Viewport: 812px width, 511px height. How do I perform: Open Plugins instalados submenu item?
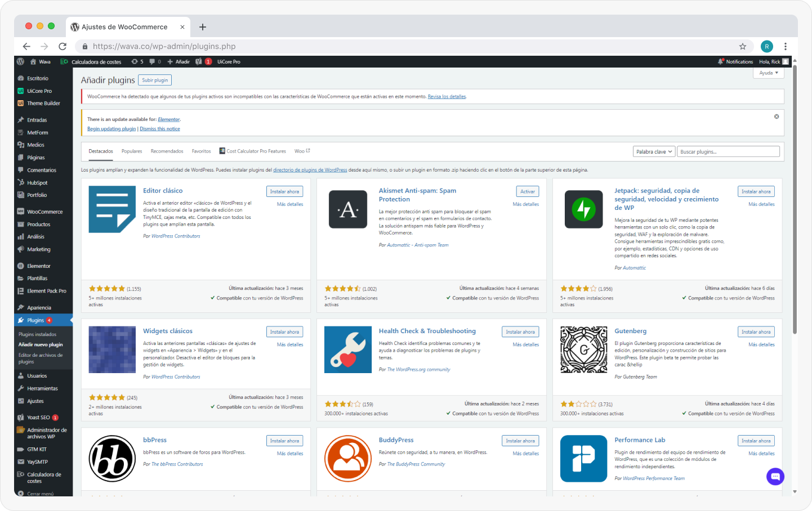[x=38, y=334]
